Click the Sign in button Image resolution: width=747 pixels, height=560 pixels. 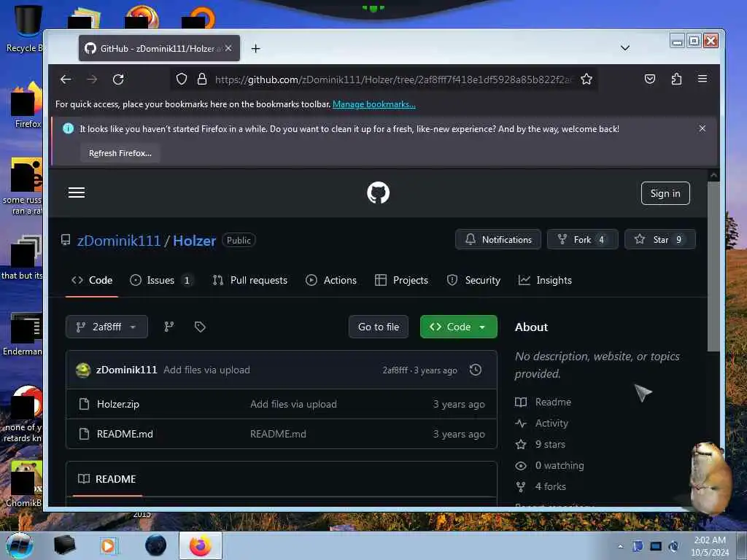[665, 193]
